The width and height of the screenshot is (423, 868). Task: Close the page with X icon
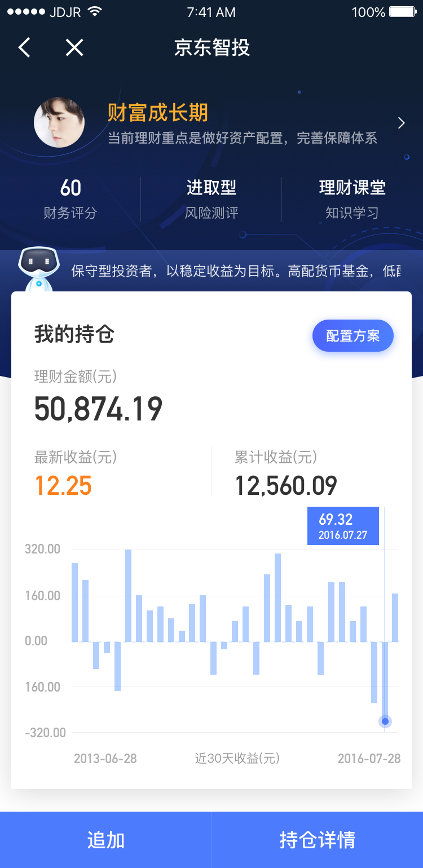click(x=74, y=48)
